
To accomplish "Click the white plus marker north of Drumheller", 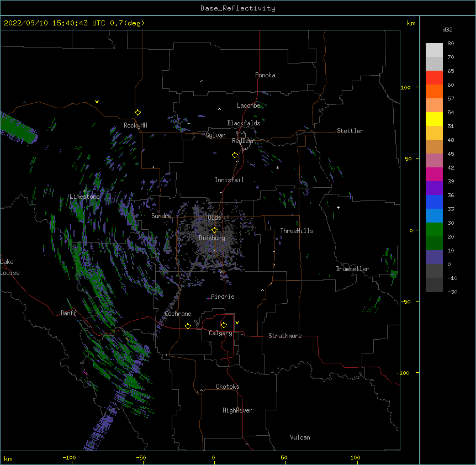I will tap(338, 207).
